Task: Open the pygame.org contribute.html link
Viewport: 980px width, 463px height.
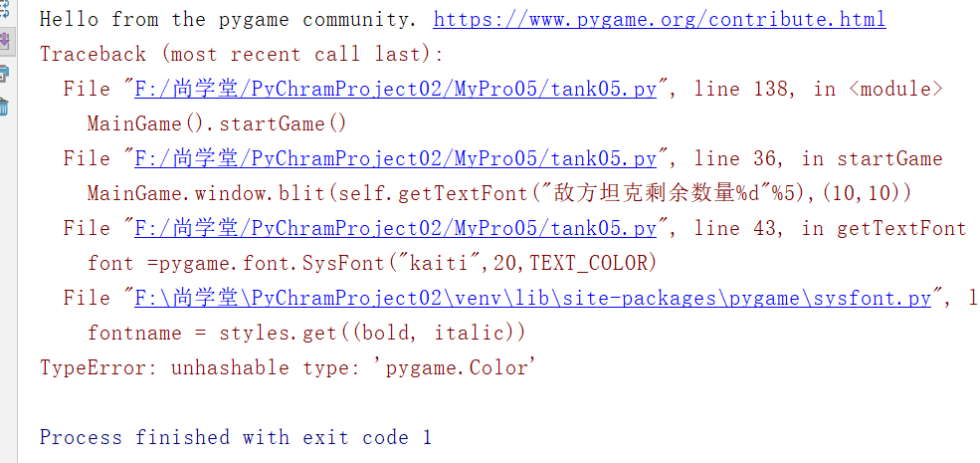Action: pos(660,20)
